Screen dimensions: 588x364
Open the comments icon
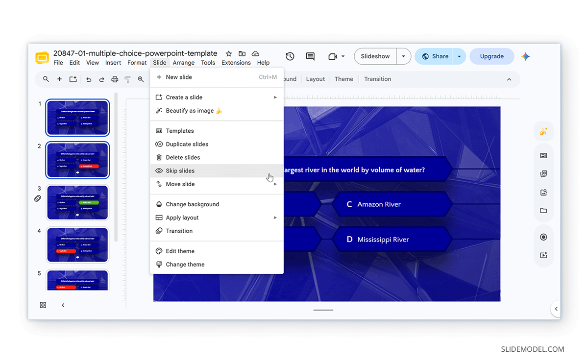[310, 56]
